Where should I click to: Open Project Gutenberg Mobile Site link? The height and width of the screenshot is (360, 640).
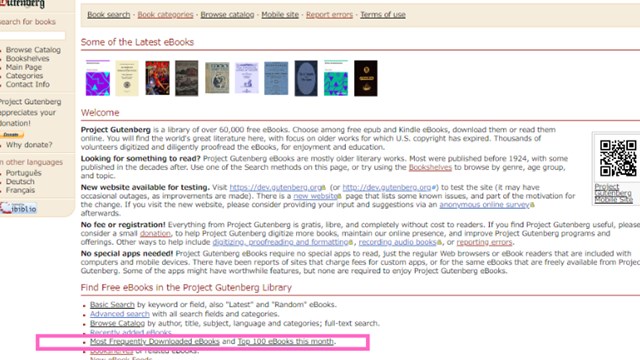click(614, 193)
